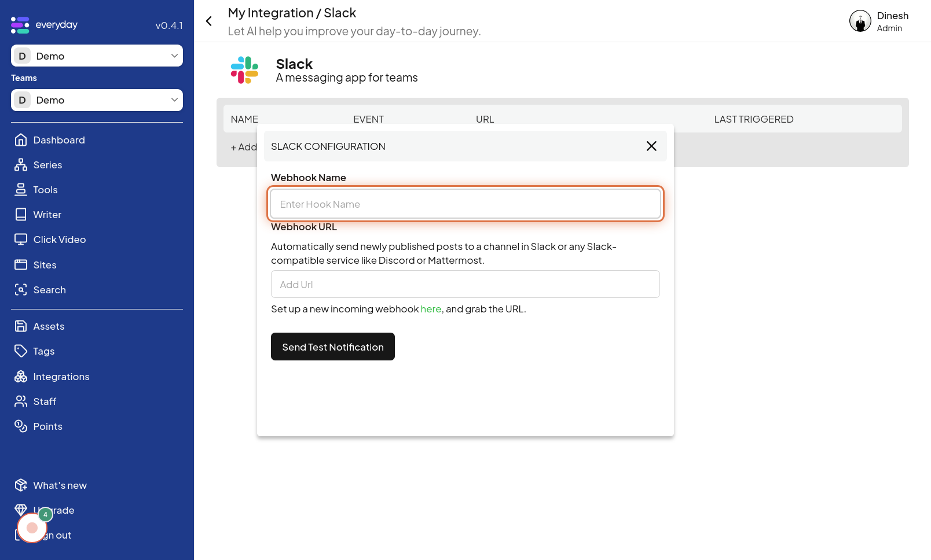Screen dimensions: 931x560
Task: Click the What's new package icon
Action: [21, 485]
